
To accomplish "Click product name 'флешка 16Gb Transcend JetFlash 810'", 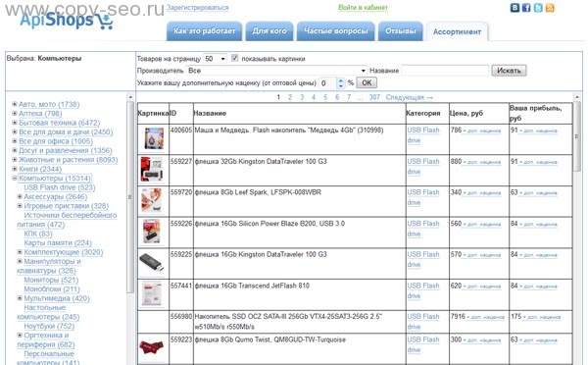I will point(252,286).
